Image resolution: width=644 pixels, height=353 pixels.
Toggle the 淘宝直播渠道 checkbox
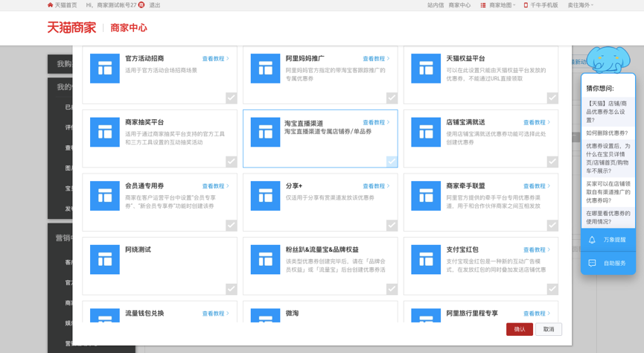(x=392, y=162)
